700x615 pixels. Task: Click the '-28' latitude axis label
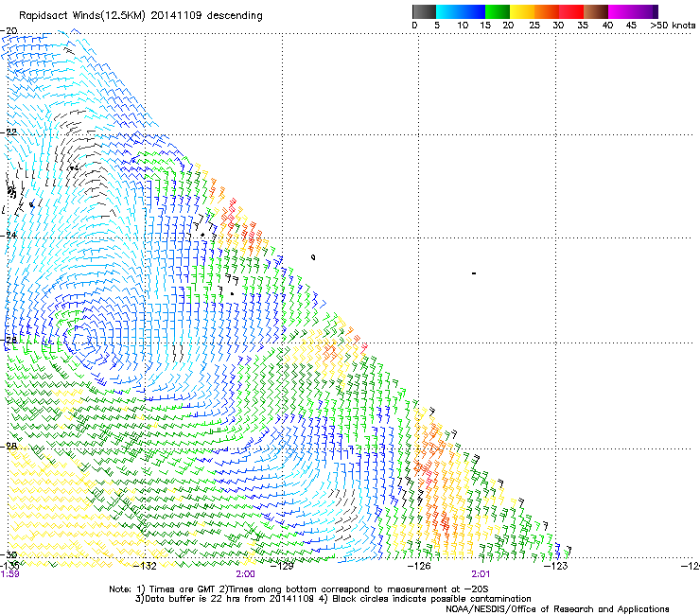(9, 446)
